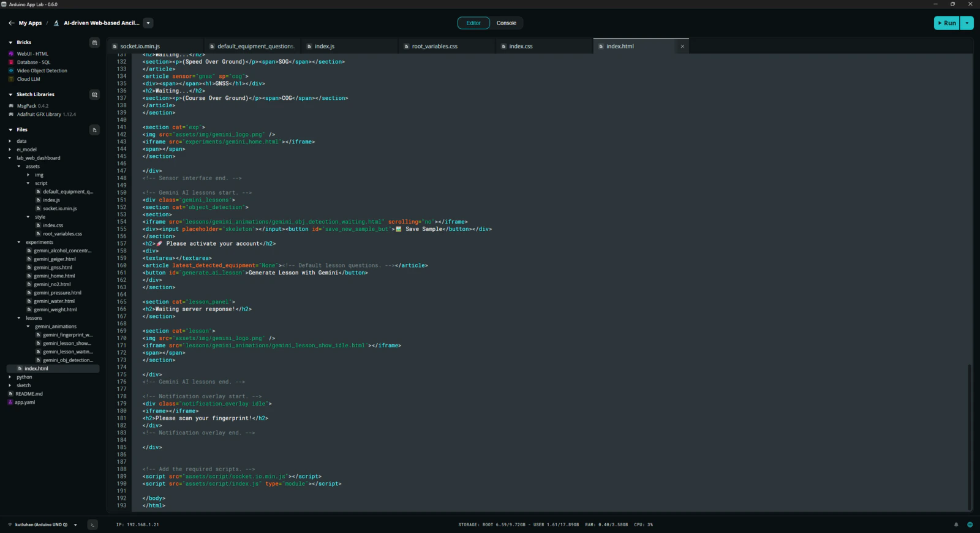Open gemini_pressure.html in file tree
This screenshot has height=533, width=980.
pos(58,293)
